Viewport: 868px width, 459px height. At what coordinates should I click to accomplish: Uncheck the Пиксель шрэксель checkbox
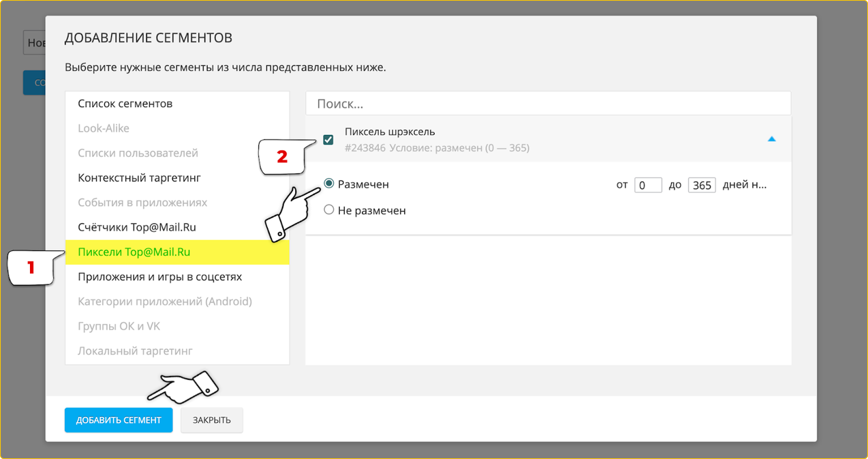(x=328, y=140)
